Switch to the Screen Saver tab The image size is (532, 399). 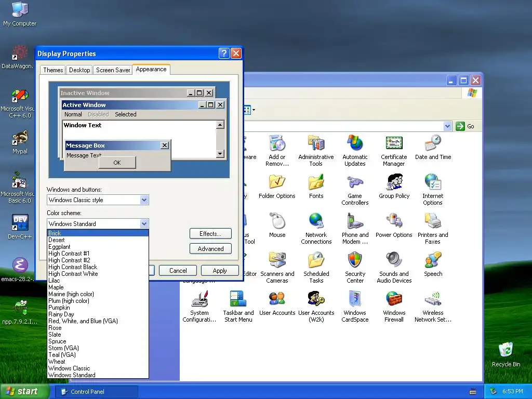point(113,70)
